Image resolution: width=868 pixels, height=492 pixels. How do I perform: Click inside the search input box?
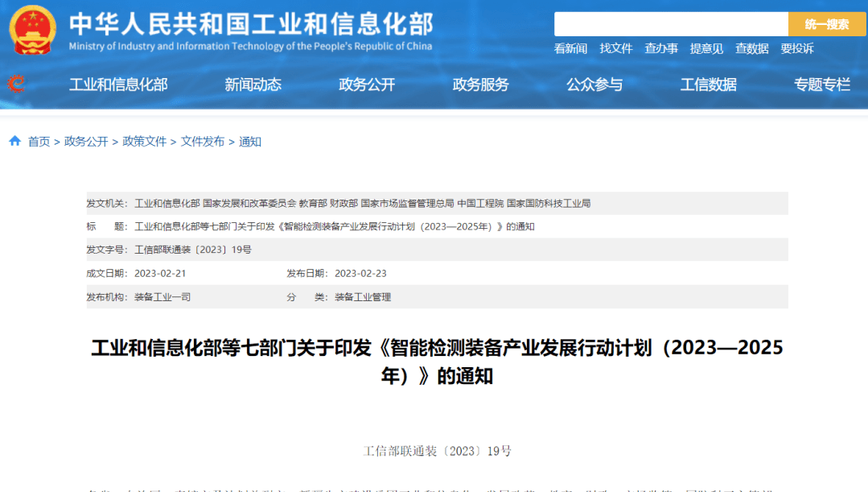[x=670, y=24]
